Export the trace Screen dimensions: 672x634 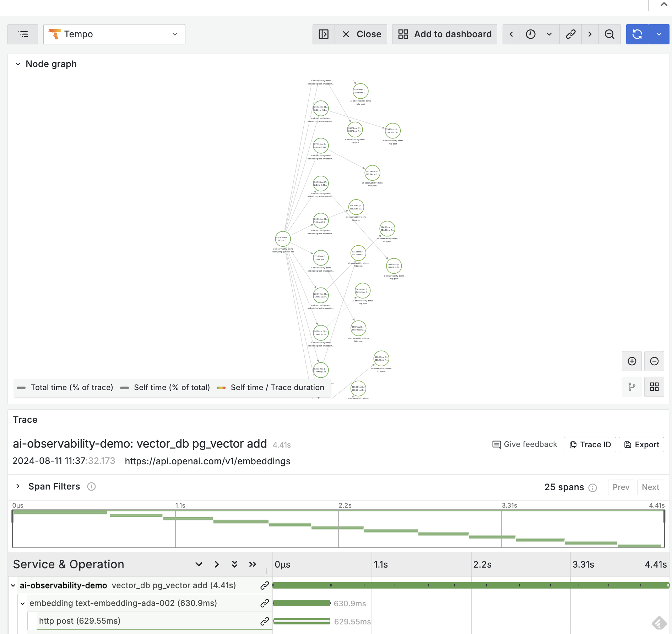click(641, 444)
